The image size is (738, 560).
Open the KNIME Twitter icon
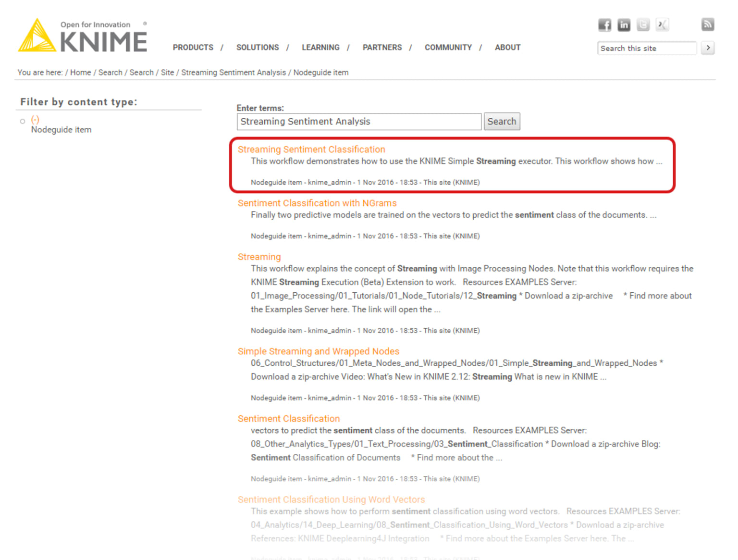tap(643, 25)
